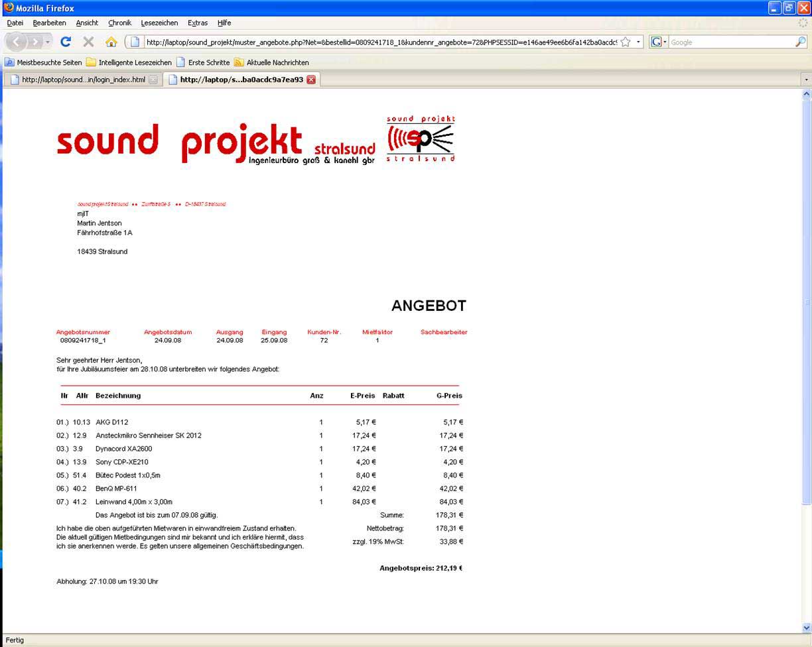Open Meistbesuchte Seiten bookmark folder
Viewport: 812px width, 647px height.
[44, 62]
